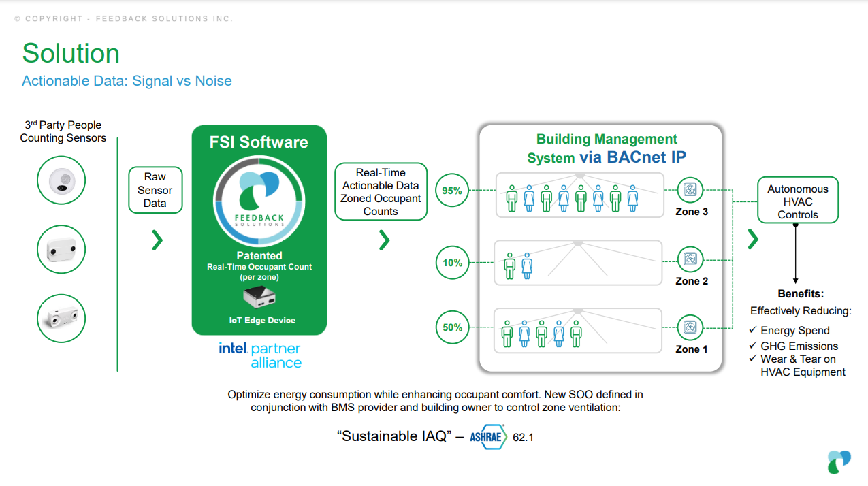Click the '62.1' text beside ASHRAE
This screenshot has height=486, width=868.
[523, 437]
